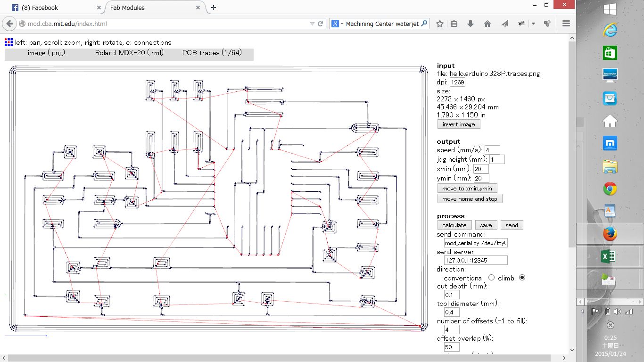Viewport: 644px width, 362px height.
Task: Open the Firefox hamburger menu
Action: point(566,24)
